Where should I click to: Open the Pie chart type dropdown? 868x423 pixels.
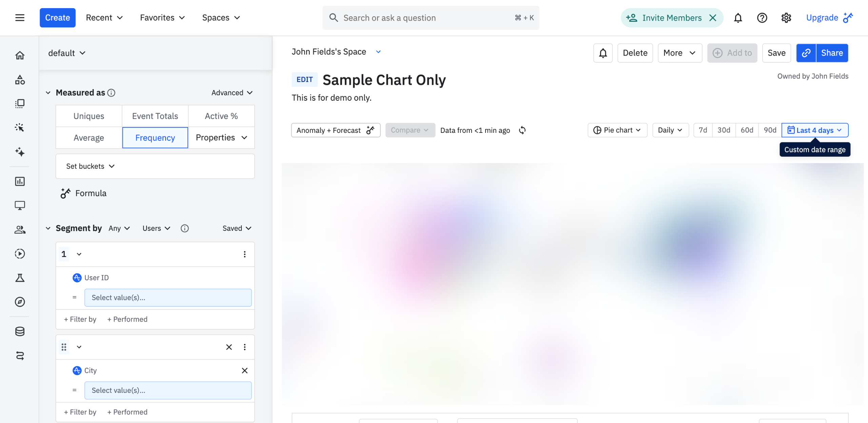coord(617,130)
